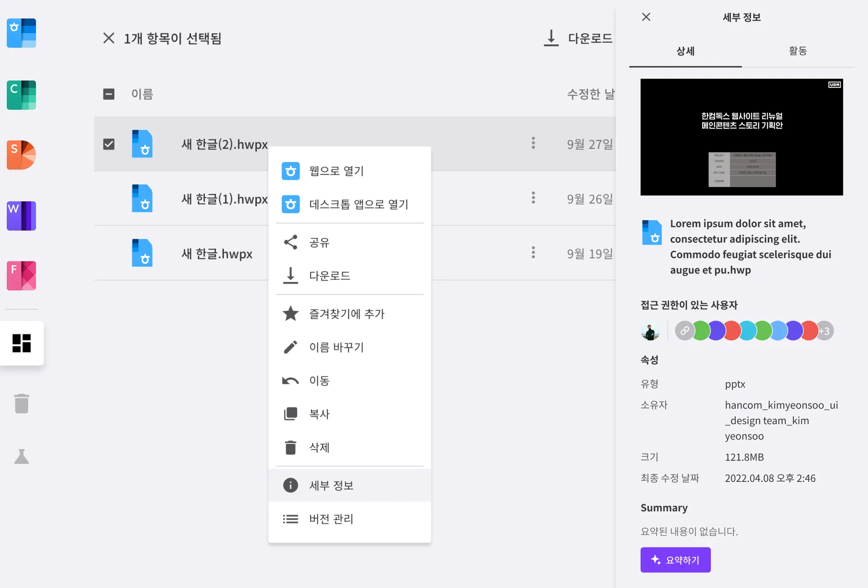This screenshot has height=588, width=868.
Task: Select 이름 바꾸기 from context menu
Action: pos(336,347)
